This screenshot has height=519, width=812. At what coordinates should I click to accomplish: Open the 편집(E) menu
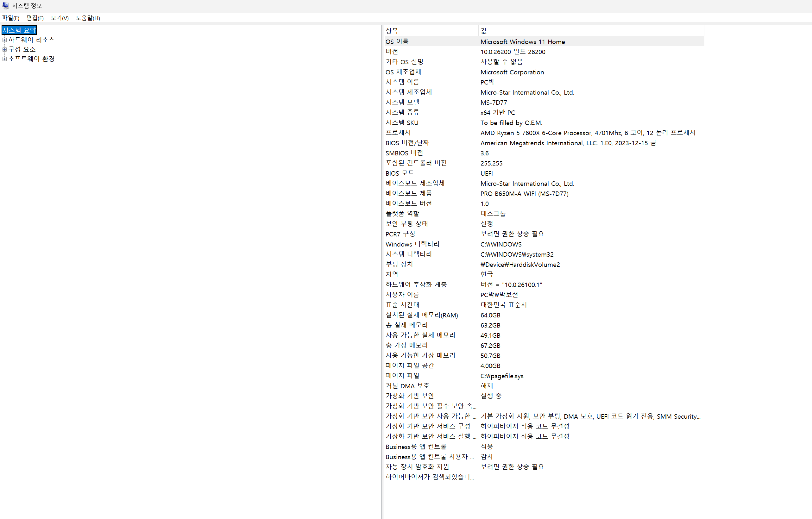pyautogui.click(x=35, y=18)
